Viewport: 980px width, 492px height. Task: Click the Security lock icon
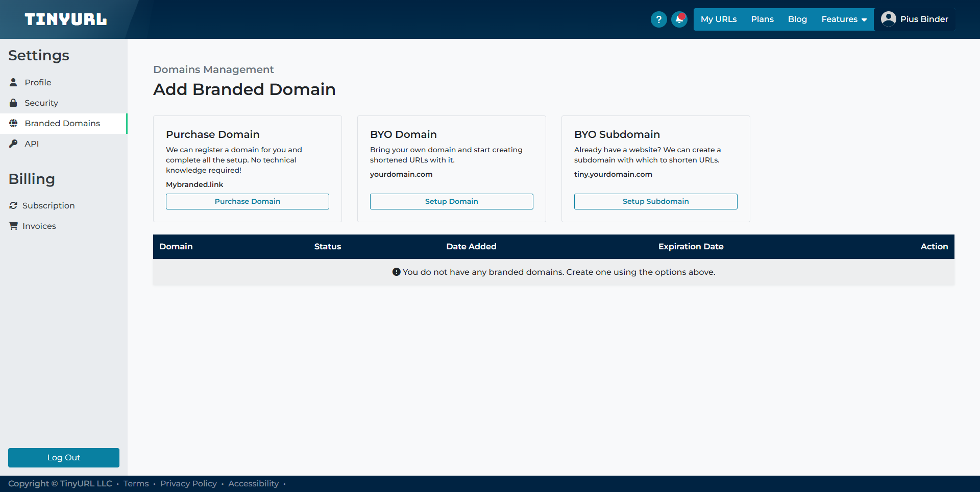tap(14, 103)
